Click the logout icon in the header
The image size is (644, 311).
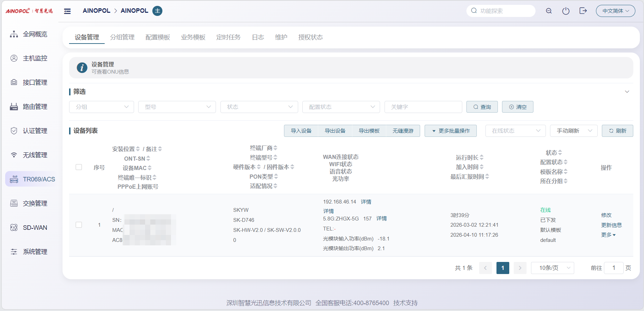point(583,11)
